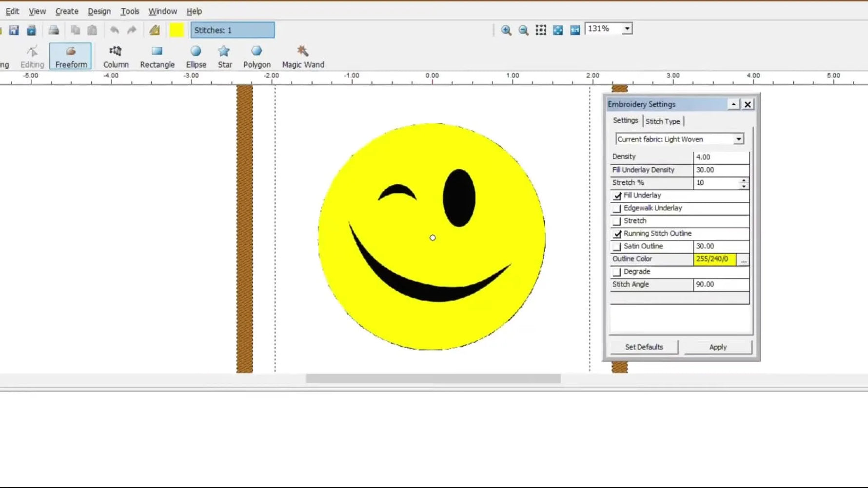
Task: Click the smiley face's open black eye
Action: point(459,198)
